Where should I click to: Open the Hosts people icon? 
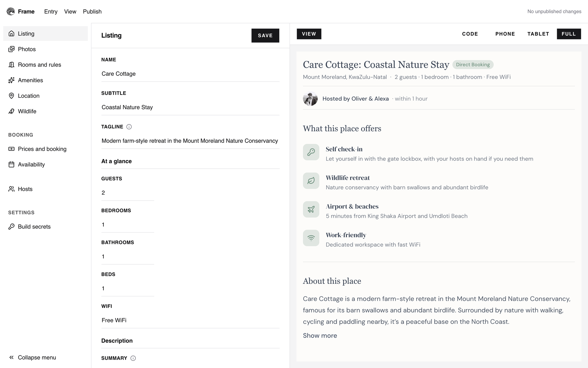tap(11, 189)
